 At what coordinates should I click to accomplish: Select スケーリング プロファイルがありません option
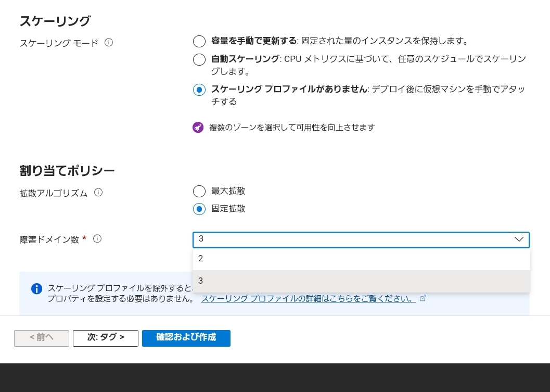coord(199,90)
